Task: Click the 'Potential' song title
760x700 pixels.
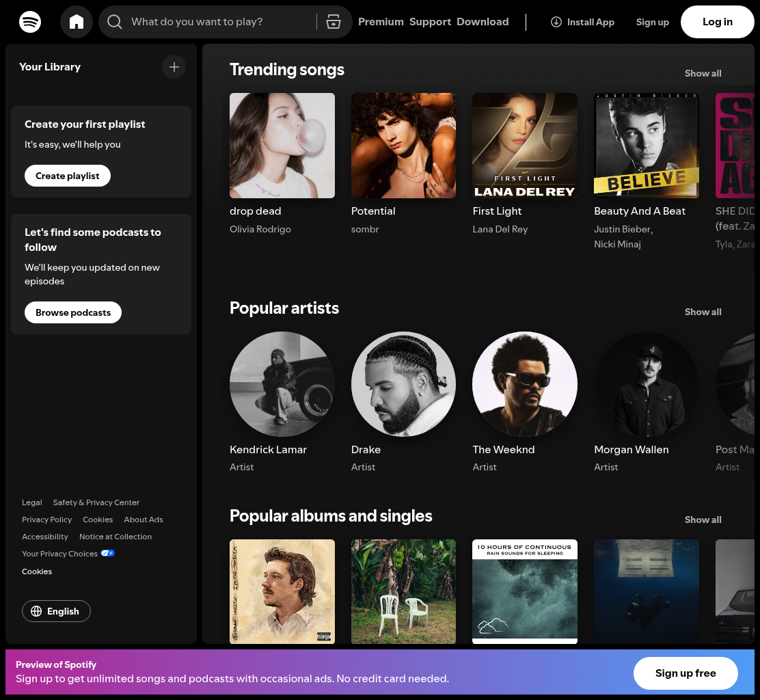Action: point(373,211)
